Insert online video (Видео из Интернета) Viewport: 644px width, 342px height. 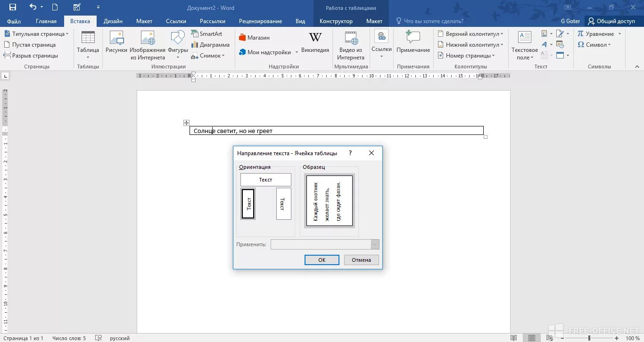[x=351, y=46]
